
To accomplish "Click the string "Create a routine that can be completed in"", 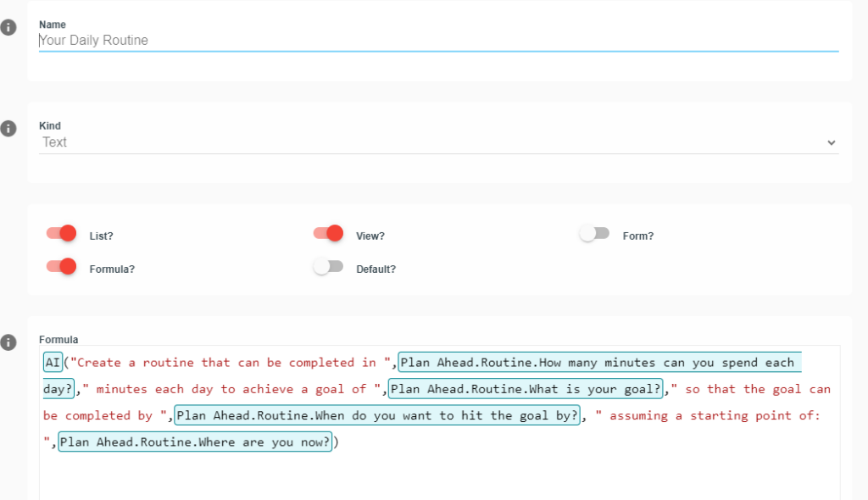I will click(231, 363).
